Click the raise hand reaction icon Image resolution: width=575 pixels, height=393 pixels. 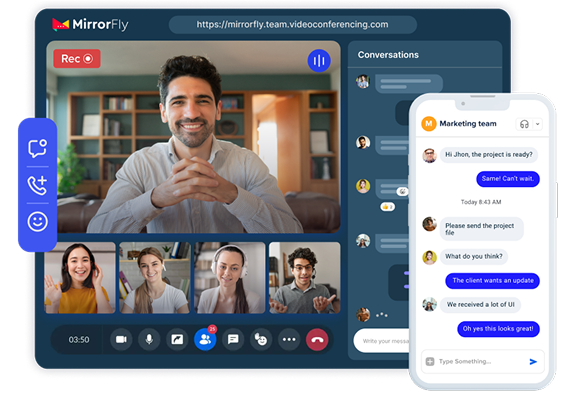pos(261,339)
